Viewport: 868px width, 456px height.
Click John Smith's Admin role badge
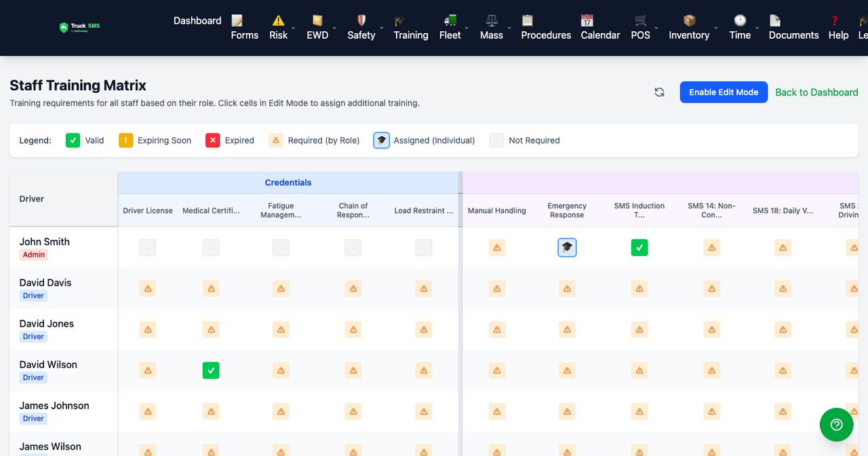(x=34, y=255)
